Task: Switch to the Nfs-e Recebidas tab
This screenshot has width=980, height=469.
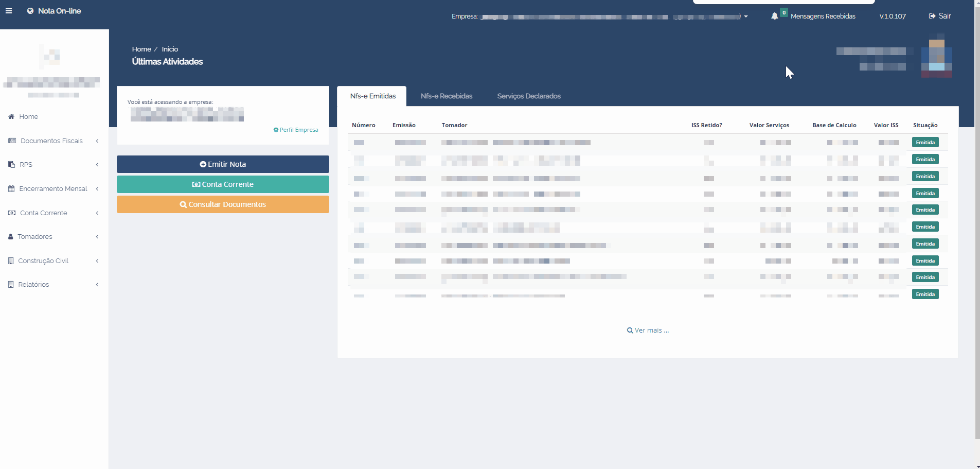Action: [446, 96]
